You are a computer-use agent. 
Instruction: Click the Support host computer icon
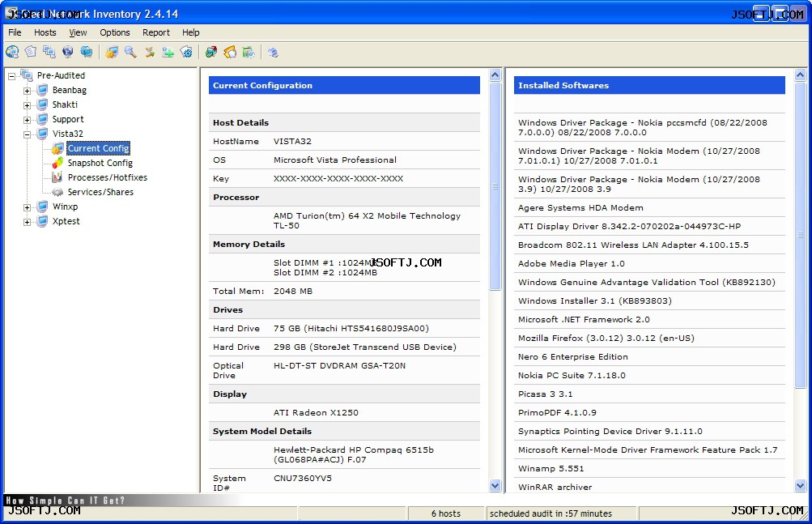coord(42,119)
